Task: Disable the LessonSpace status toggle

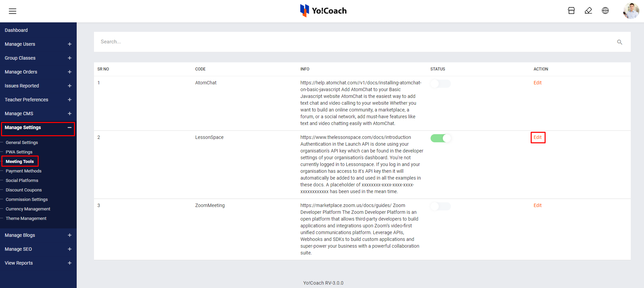Action: [x=441, y=138]
